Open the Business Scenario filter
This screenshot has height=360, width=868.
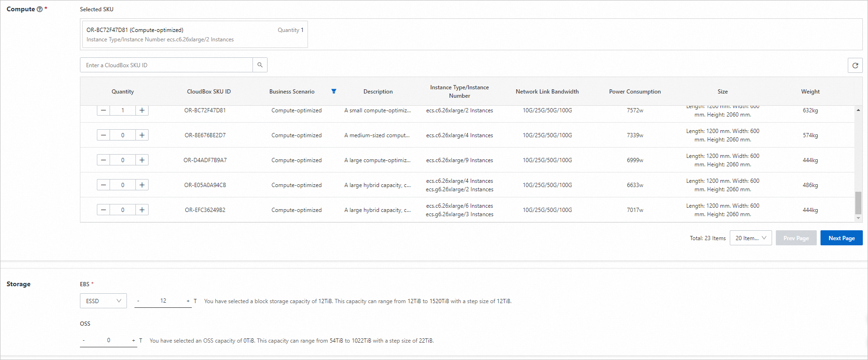[x=334, y=91]
